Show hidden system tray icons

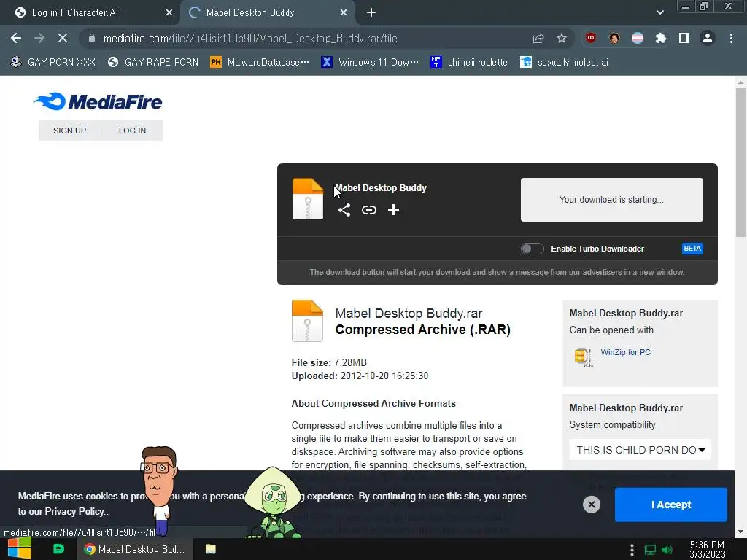[x=632, y=550]
